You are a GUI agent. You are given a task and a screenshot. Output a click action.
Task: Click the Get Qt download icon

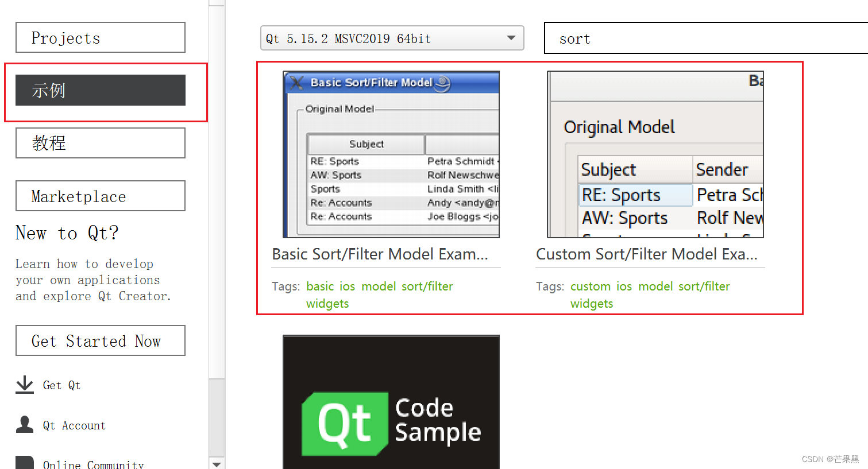tap(24, 385)
